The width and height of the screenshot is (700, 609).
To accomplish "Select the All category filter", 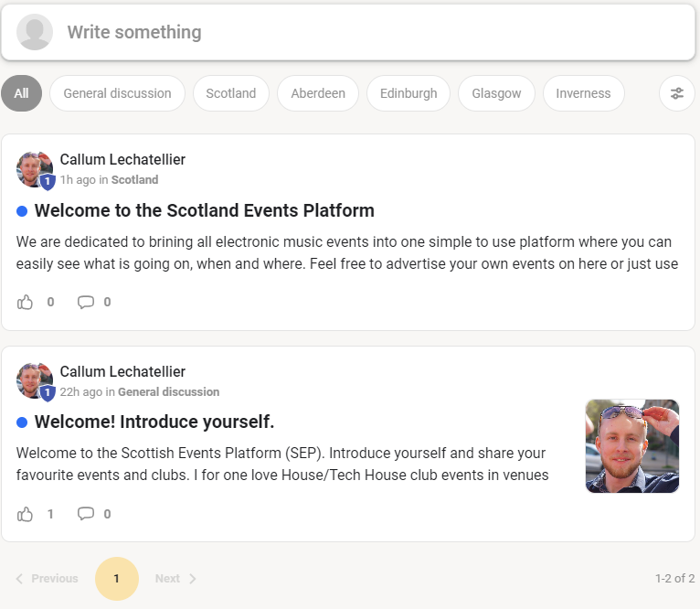I will pyautogui.click(x=21, y=93).
